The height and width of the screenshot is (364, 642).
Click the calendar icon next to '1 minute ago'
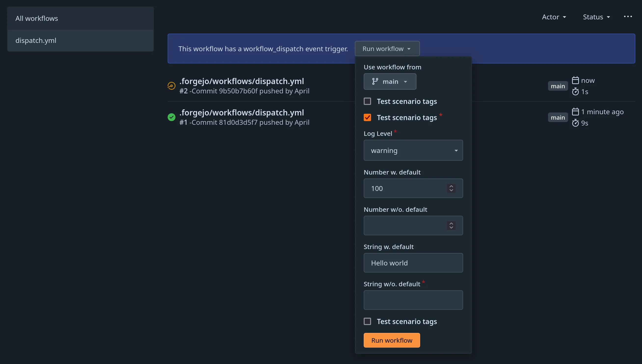pyautogui.click(x=576, y=111)
